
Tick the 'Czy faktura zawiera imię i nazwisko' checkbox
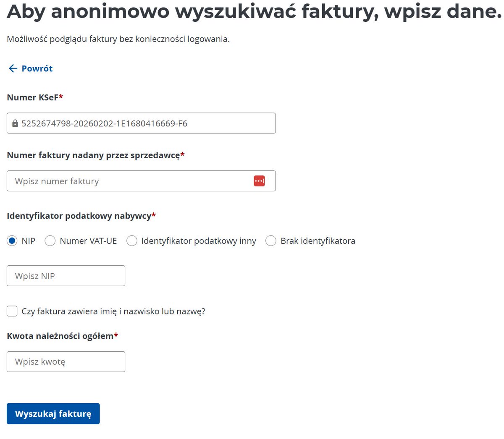coord(12,311)
